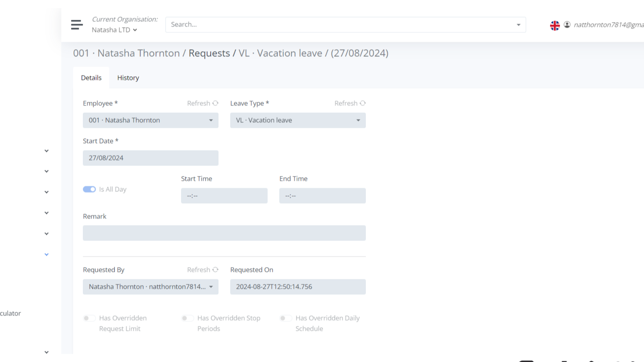Open the Employee dropdown
Screen dimensions: 644x362
pyautogui.click(x=210, y=120)
